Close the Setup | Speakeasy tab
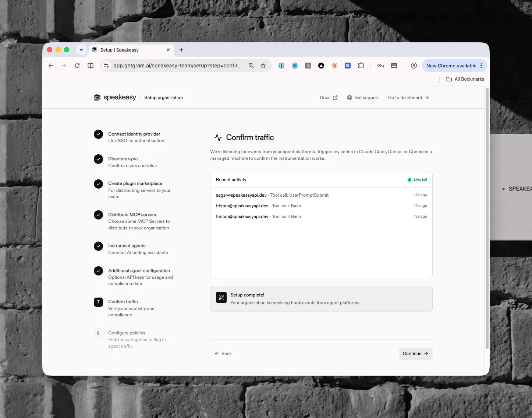Image resolution: width=532 pixels, height=418 pixels. point(168,50)
